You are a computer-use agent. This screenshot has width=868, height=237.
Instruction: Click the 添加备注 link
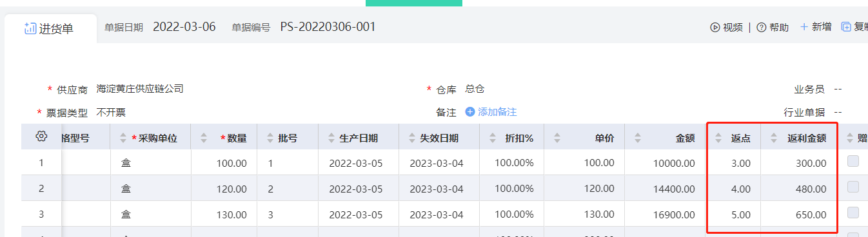point(497,112)
